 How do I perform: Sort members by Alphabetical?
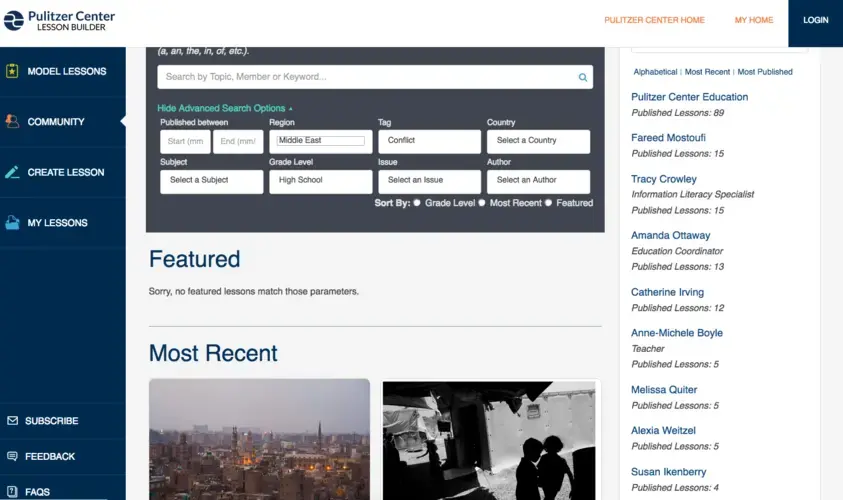tap(655, 72)
